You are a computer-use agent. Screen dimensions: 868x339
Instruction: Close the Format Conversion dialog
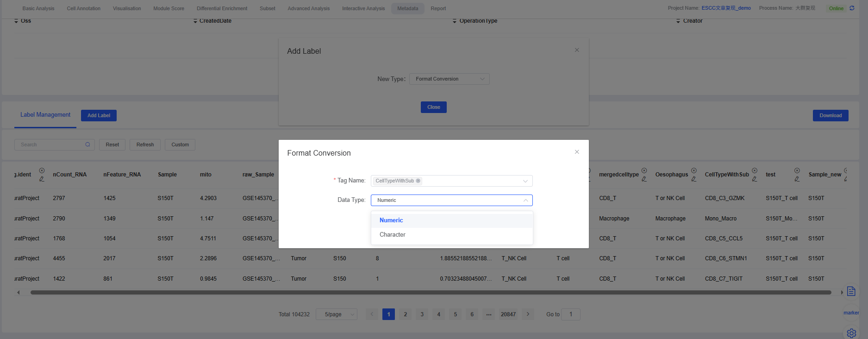[577, 152]
